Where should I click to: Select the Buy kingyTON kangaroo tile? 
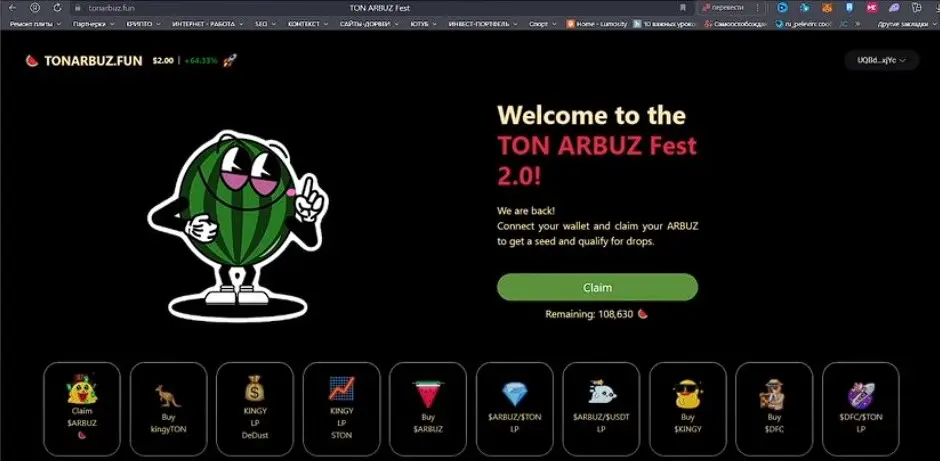(x=168, y=409)
